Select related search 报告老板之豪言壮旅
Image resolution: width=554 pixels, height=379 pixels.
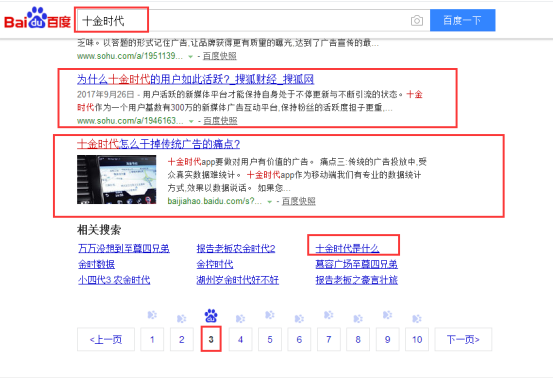pyautogui.click(x=356, y=280)
